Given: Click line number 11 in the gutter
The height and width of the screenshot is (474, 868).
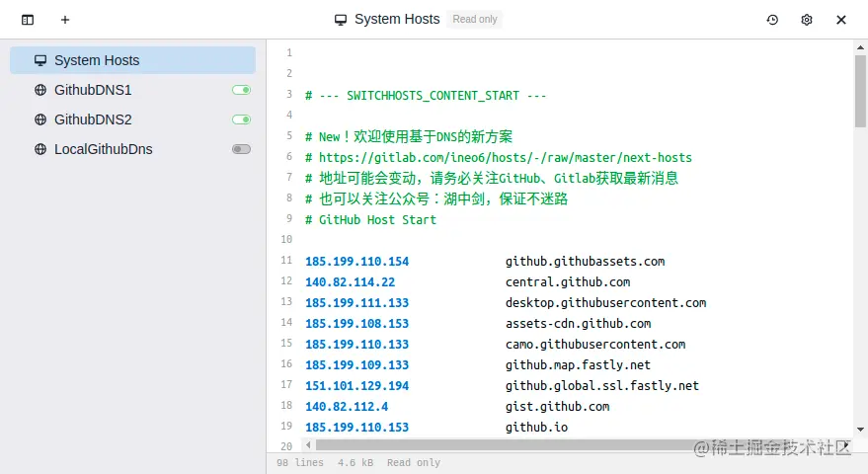Looking at the screenshot, I should [x=286, y=261].
